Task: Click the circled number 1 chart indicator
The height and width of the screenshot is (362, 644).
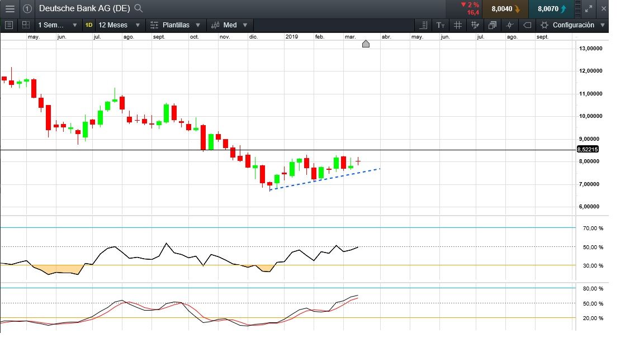Action: point(27,8)
